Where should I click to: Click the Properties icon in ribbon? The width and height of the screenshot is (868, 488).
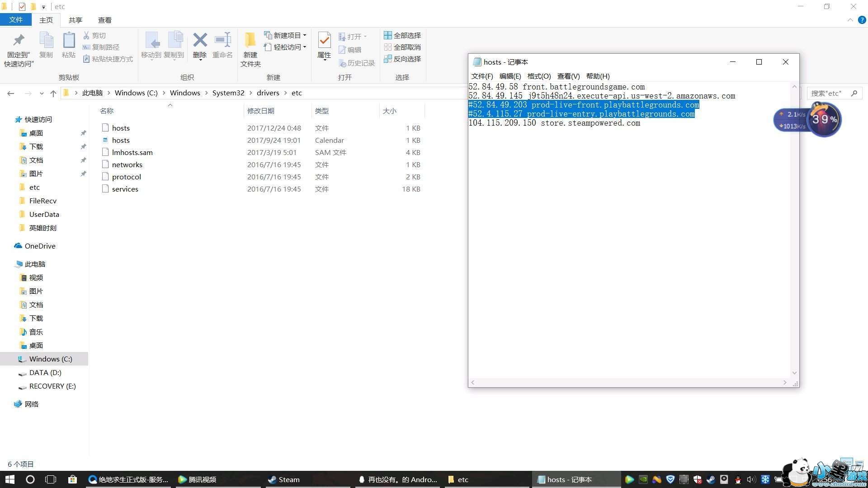(x=324, y=41)
